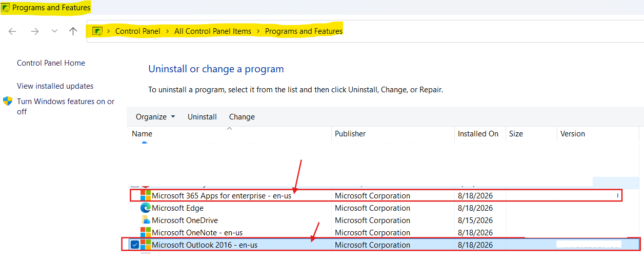Open the recent locations dropdown arrow
The width and height of the screenshot is (644, 262).
(x=54, y=31)
